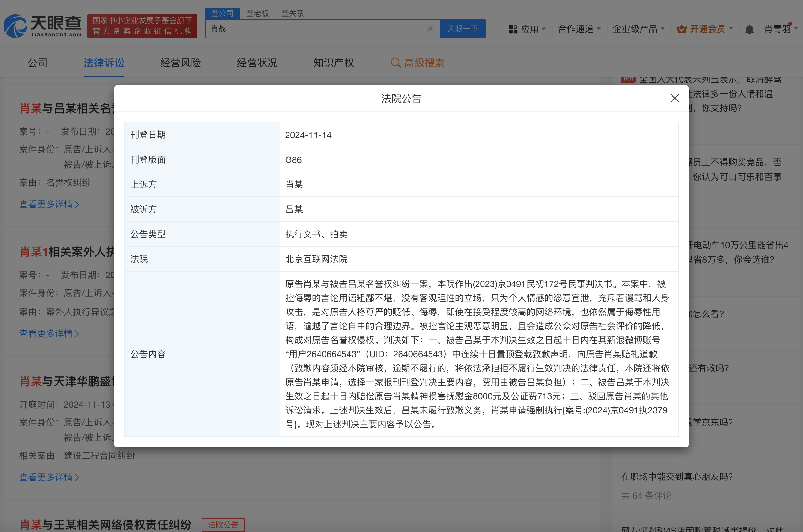Image resolution: width=803 pixels, height=532 pixels.
Task: Click the 高级搜索 magnifier icon
Action: point(395,63)
